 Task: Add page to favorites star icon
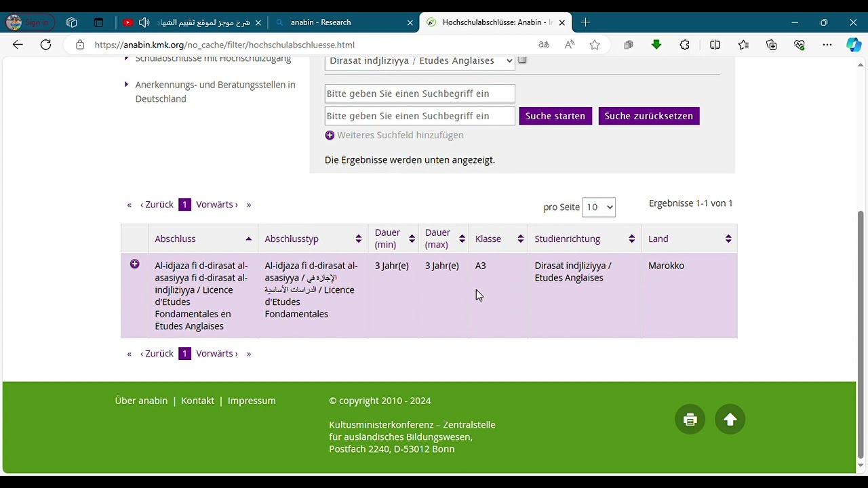[595, 45]
